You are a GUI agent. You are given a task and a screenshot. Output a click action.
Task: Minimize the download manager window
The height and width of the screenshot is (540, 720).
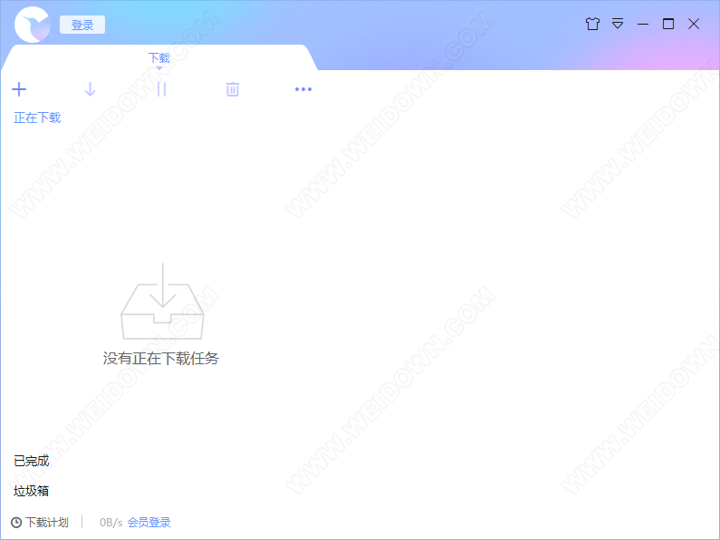coord(643,24)
